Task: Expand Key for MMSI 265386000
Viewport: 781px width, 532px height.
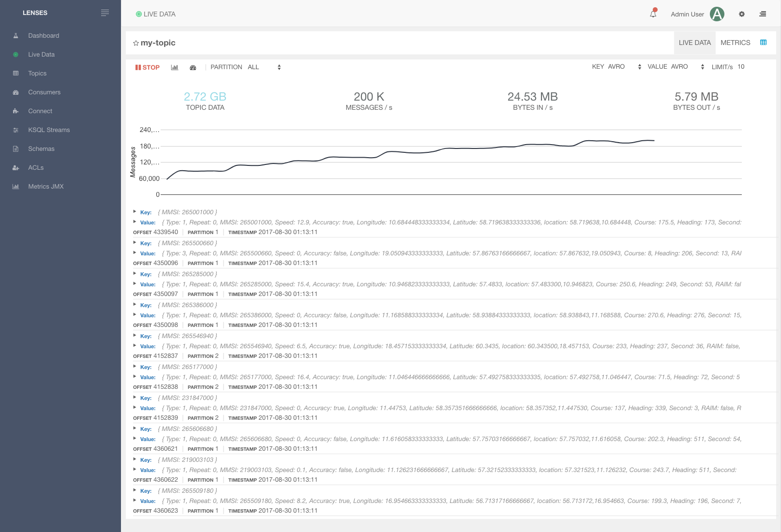Action: pyautogui.click(x=135, y=305)
